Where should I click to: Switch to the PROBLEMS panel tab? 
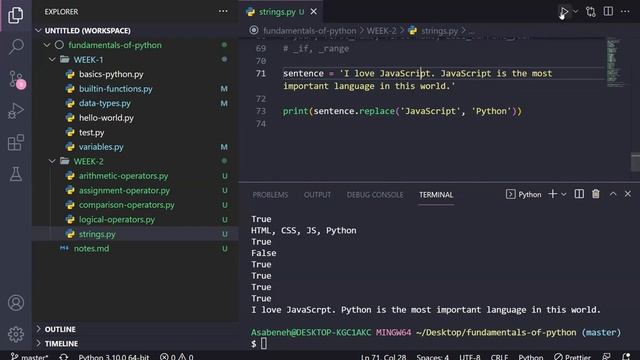click(x=270, y=195)
